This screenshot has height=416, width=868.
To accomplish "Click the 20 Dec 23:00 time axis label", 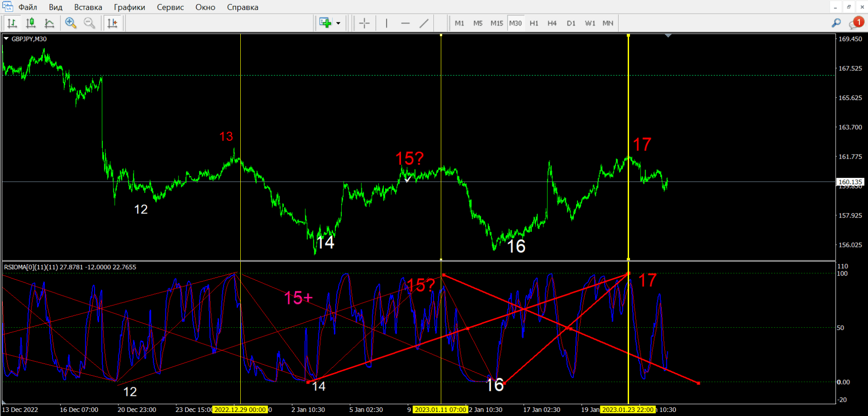I will (137, 410).
